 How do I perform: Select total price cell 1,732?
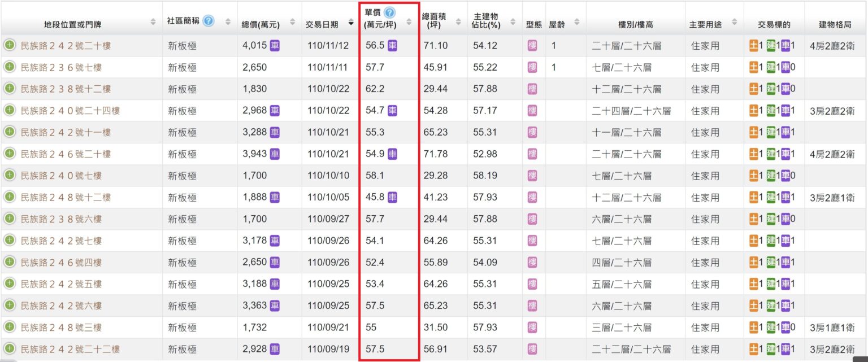coord(254,328)
